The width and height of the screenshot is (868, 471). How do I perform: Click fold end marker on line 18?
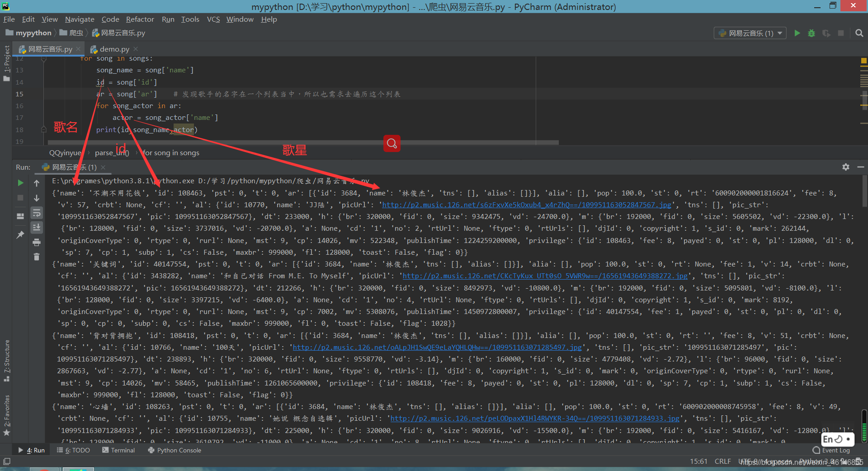tap(43, 129)
